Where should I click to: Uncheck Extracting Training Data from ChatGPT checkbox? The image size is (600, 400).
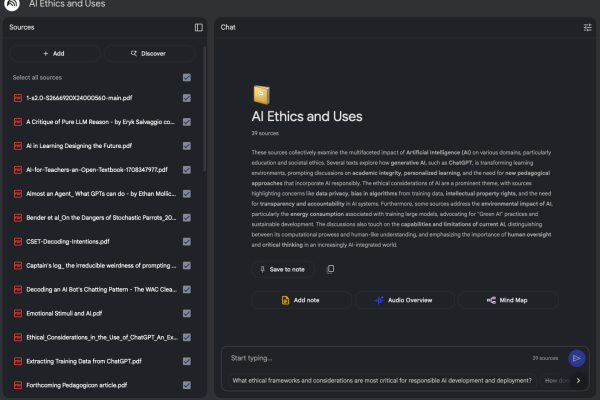187,361
